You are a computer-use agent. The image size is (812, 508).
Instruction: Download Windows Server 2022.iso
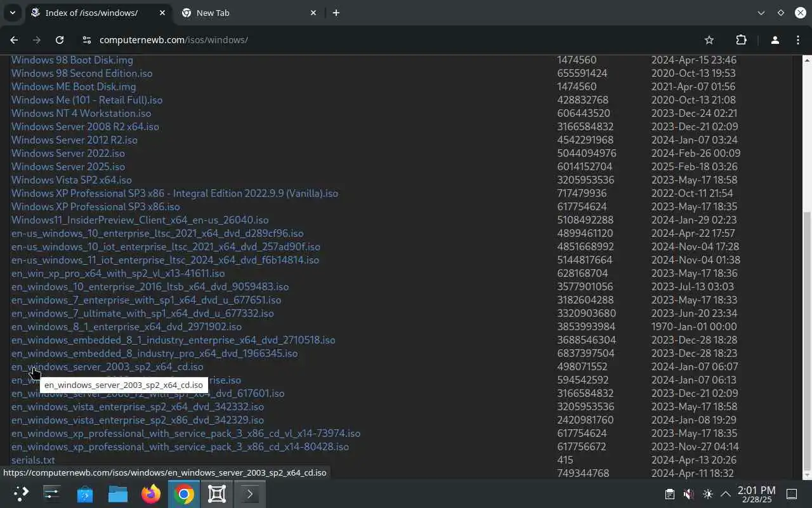pos(68,153)
